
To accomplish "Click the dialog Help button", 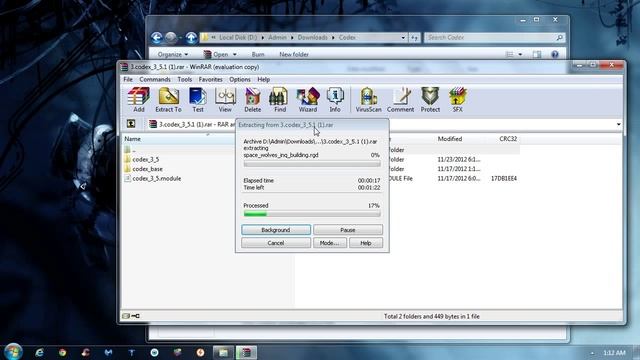I will (x=366, y=243).
